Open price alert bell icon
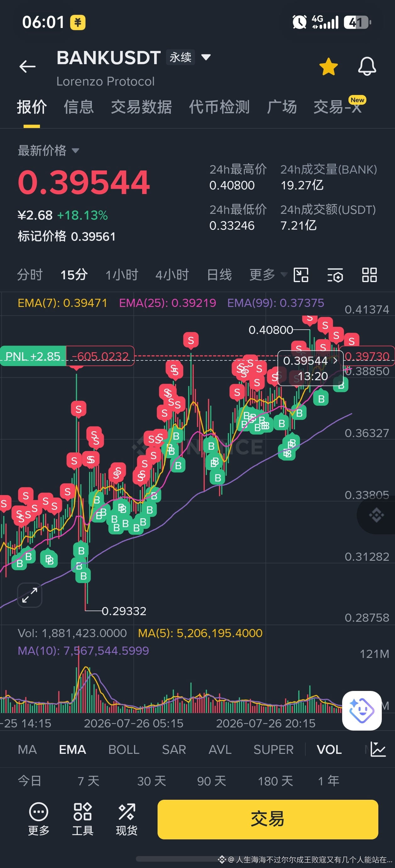Image resolution: width=395 pixels, height=868 pixels. coord(367,66)
